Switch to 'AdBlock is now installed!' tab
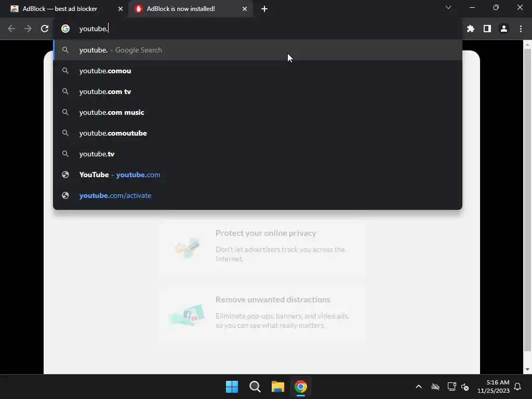532x399 pixels. [190, 9]
